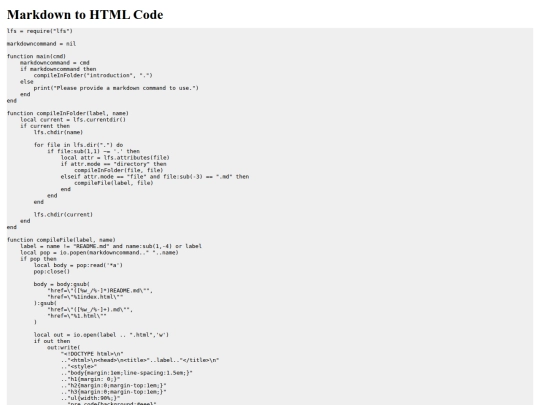
Task: Click the 'if out then' line
Action: 52,341
